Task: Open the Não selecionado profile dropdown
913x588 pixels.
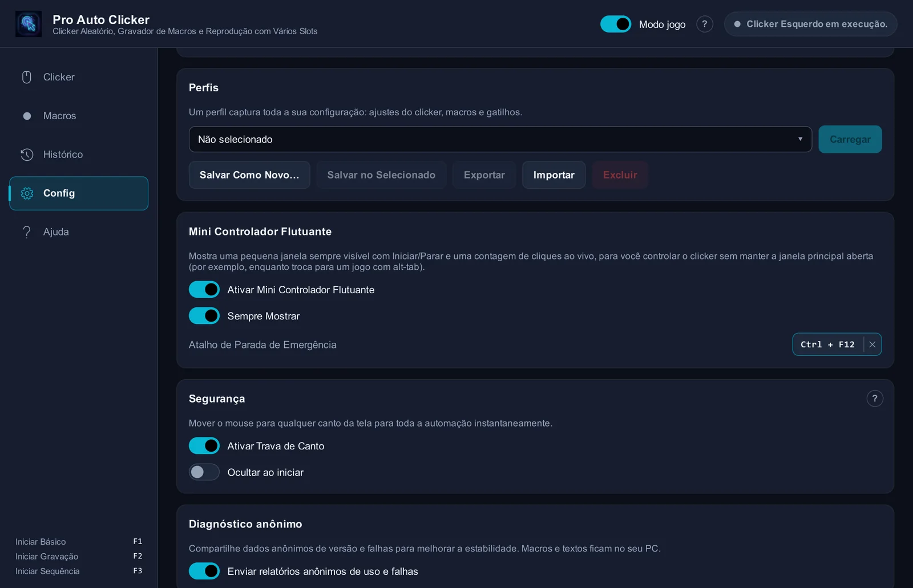Action: (500, 139)
